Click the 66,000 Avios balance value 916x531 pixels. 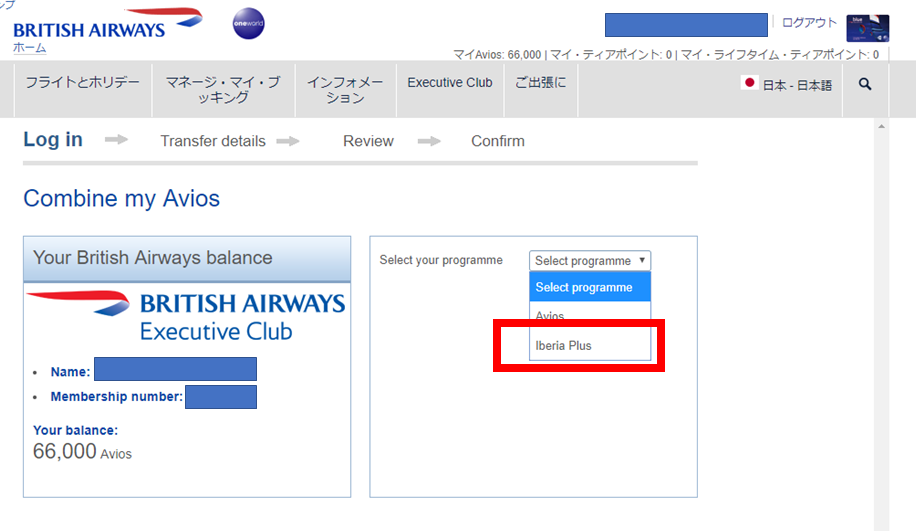coord(82,452)
